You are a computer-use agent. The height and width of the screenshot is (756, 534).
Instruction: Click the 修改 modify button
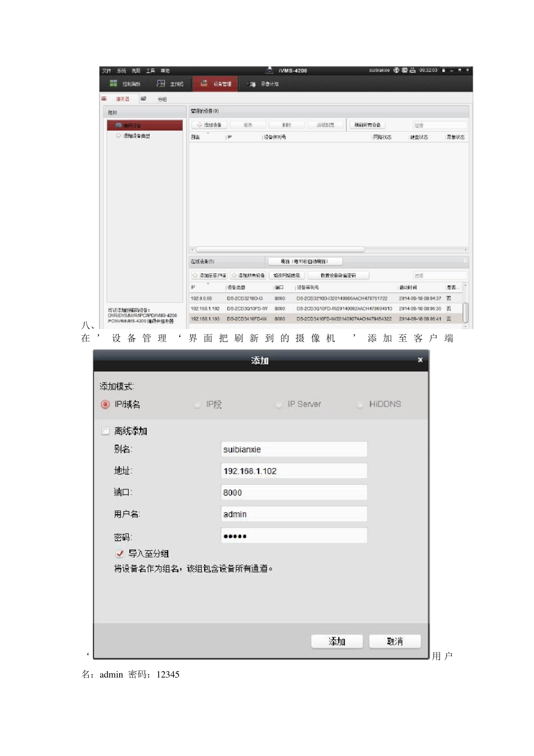[x=248, y=125]
